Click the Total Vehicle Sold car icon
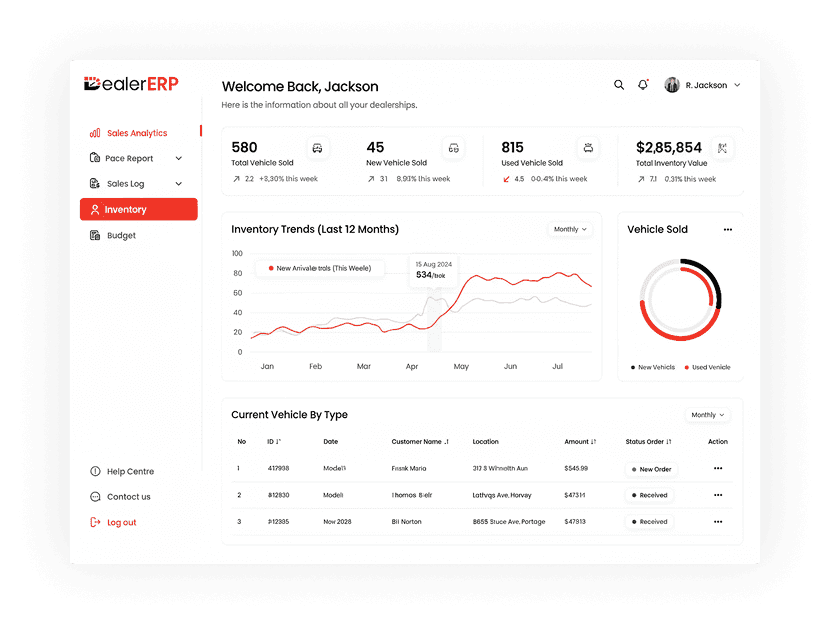 (317, 148)
